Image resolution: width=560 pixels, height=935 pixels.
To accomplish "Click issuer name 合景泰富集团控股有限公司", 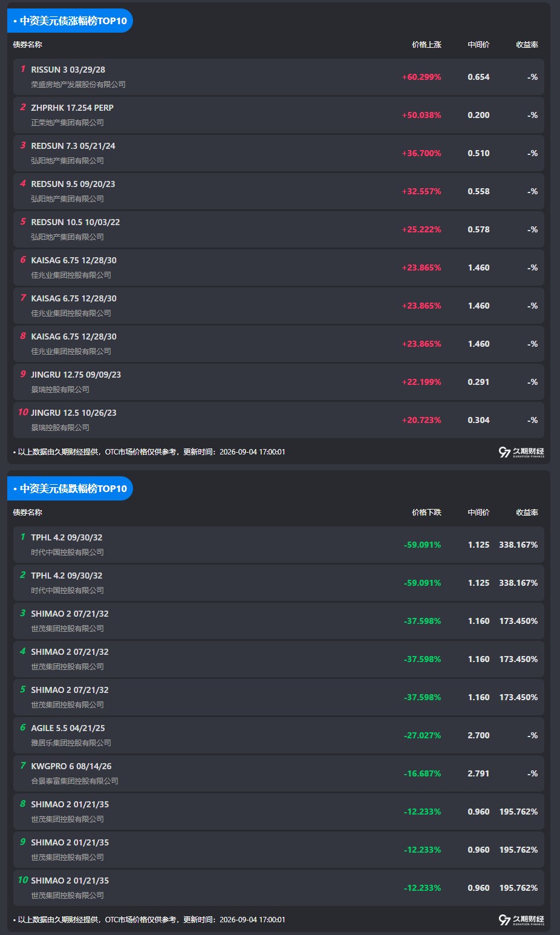I will tap(75, 781).
